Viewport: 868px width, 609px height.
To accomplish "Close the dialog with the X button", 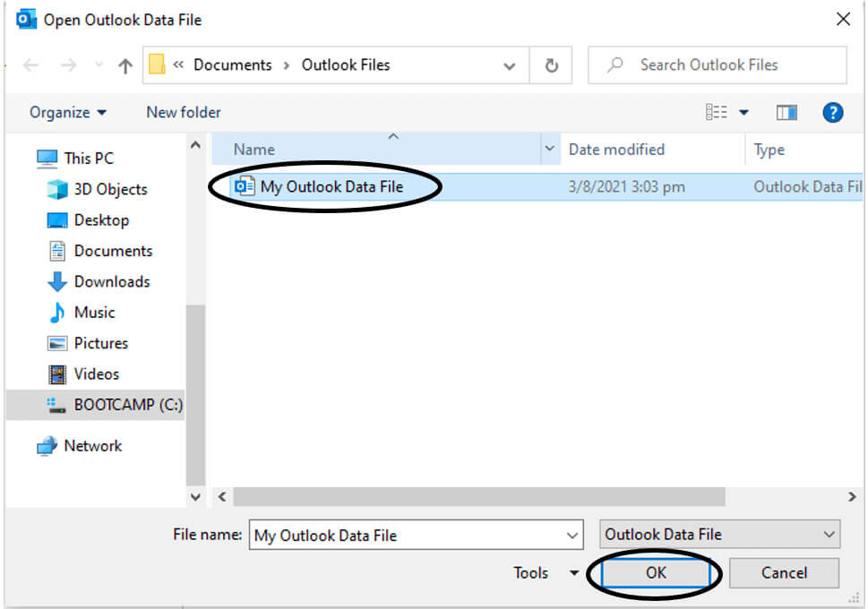I will pyautogui.click(x=843, y=20).
